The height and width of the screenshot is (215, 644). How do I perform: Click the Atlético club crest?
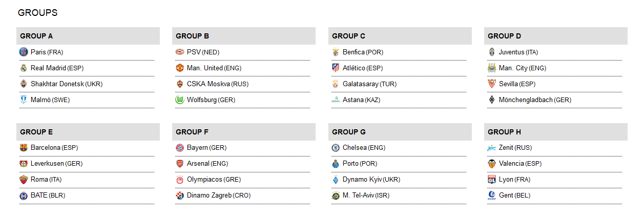[x=336, y=68]
